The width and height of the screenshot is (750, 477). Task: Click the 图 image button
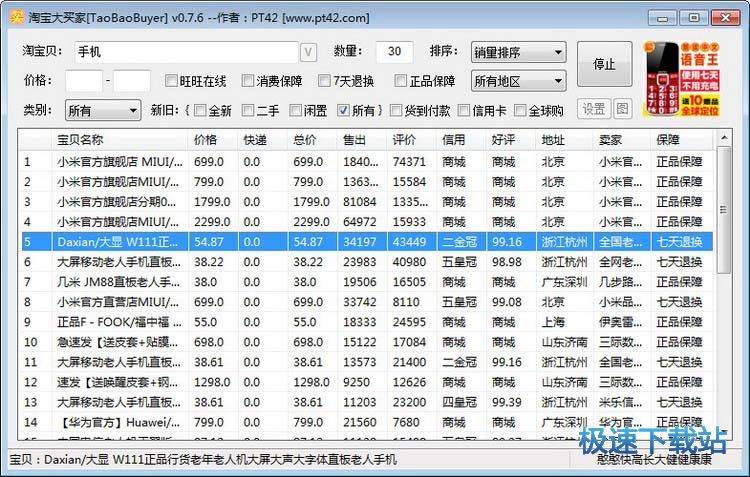point(622,109)
